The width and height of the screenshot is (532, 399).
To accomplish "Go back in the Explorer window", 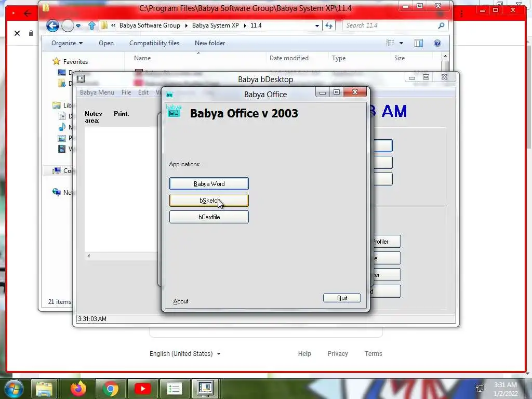I will tap(52, 25).
